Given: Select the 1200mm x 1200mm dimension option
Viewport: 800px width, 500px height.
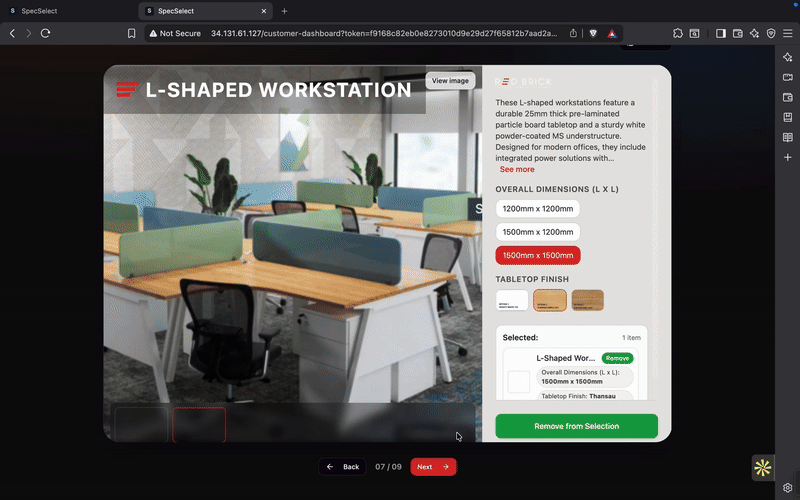Looking at the screenshot, I should [538, 209].
